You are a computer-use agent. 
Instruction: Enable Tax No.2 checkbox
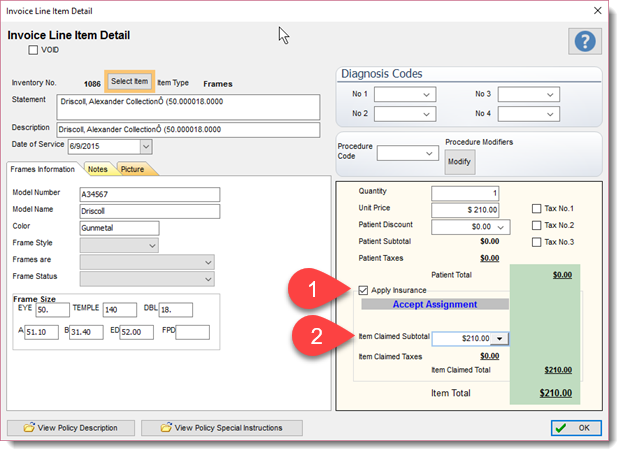pos(536,225)
